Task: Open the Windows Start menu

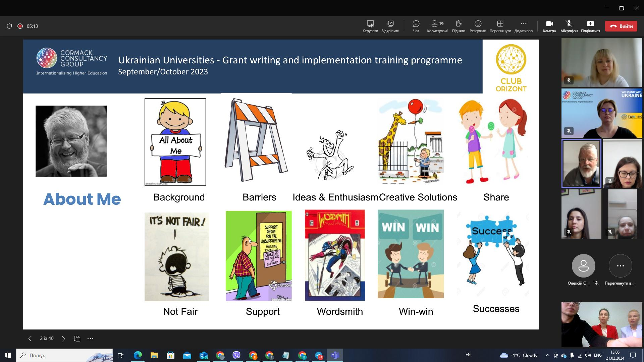Action: [x=8, y=355]
